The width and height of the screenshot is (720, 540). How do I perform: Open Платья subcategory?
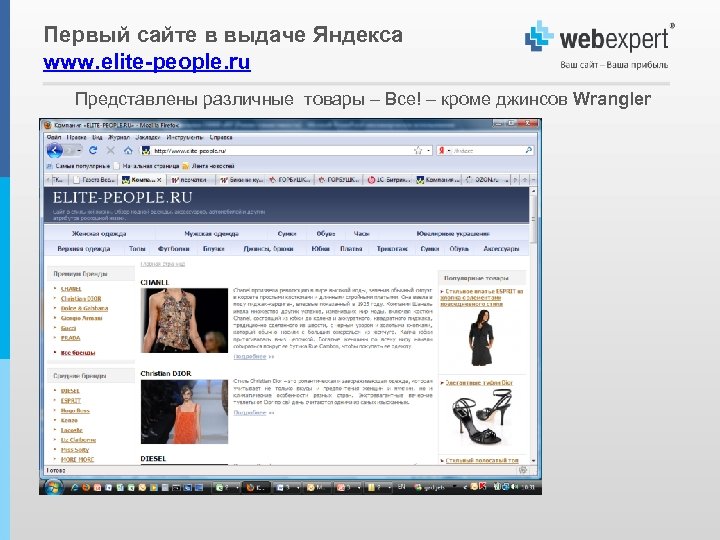coord(351,248)
